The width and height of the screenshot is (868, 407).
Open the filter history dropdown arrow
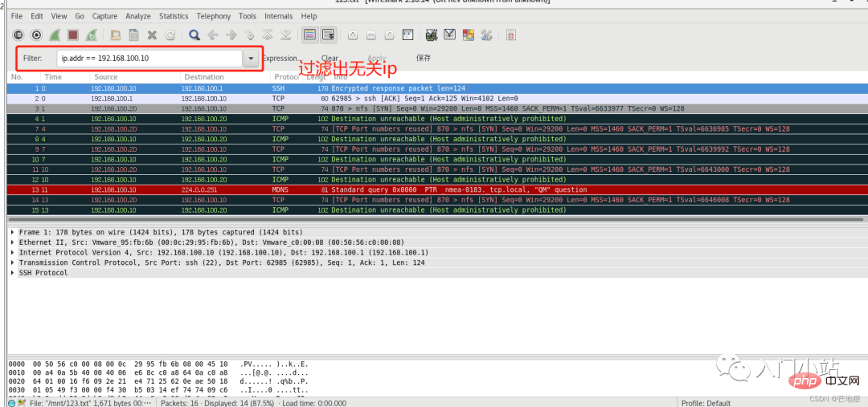click(x=252, y=59)
